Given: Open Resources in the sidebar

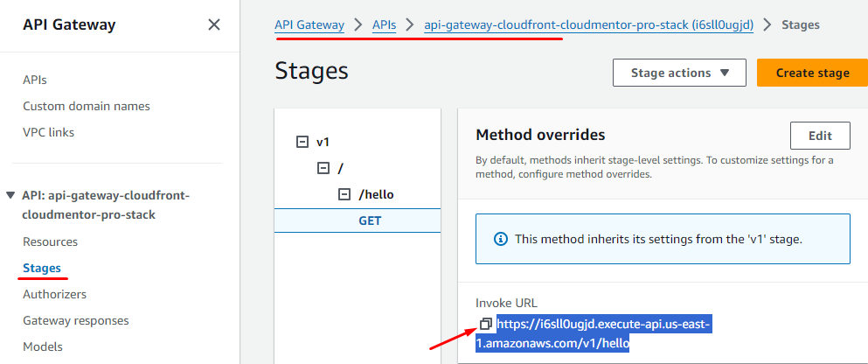Looking at the screenshot, I should click(50, 241).
